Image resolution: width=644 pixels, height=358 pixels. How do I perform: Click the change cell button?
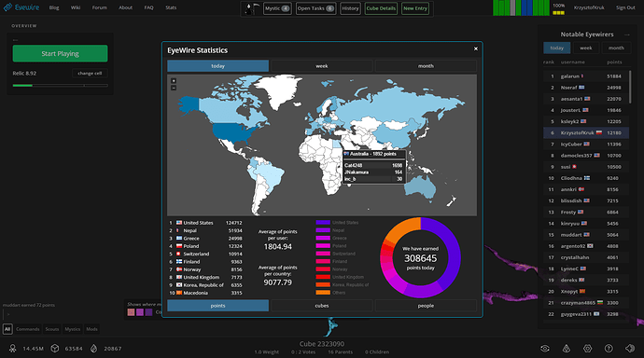click(90, 74)
